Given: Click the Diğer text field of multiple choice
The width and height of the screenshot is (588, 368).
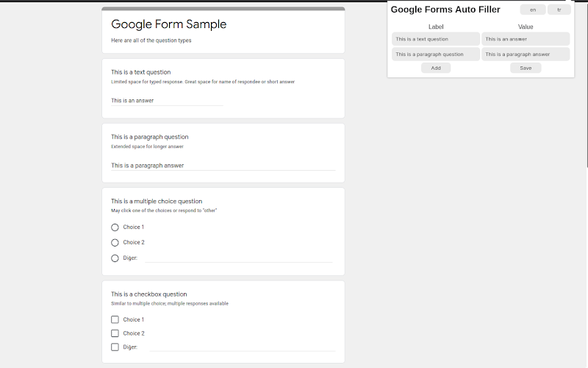Looking at the screenshot, I should [238, 258].
